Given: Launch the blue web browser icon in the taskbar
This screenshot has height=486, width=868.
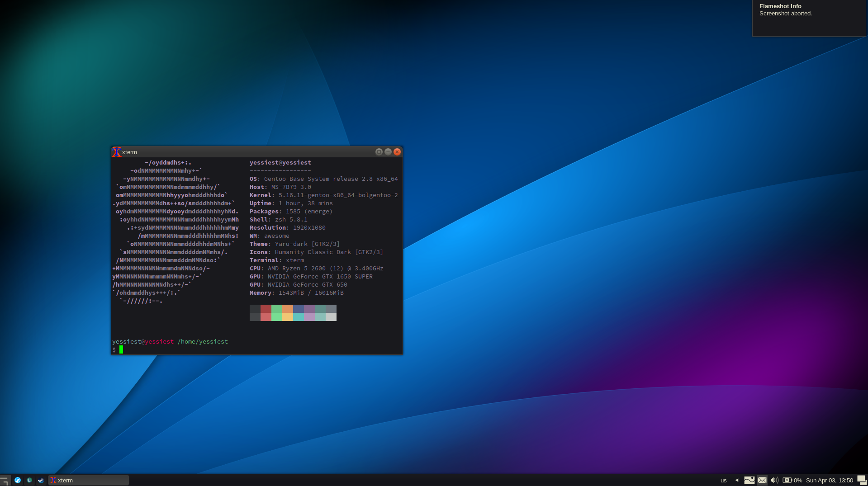Looking at the screenshot, I should tap(18, 480).
